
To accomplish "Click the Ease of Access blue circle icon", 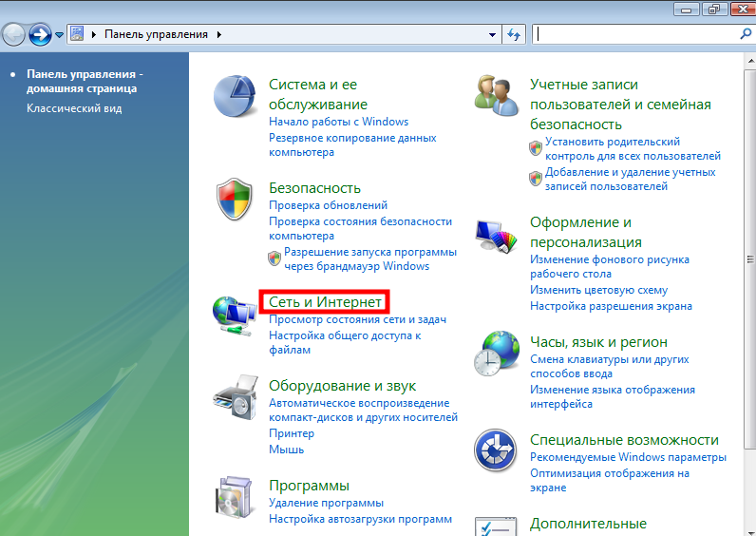I will coord(495,450).
